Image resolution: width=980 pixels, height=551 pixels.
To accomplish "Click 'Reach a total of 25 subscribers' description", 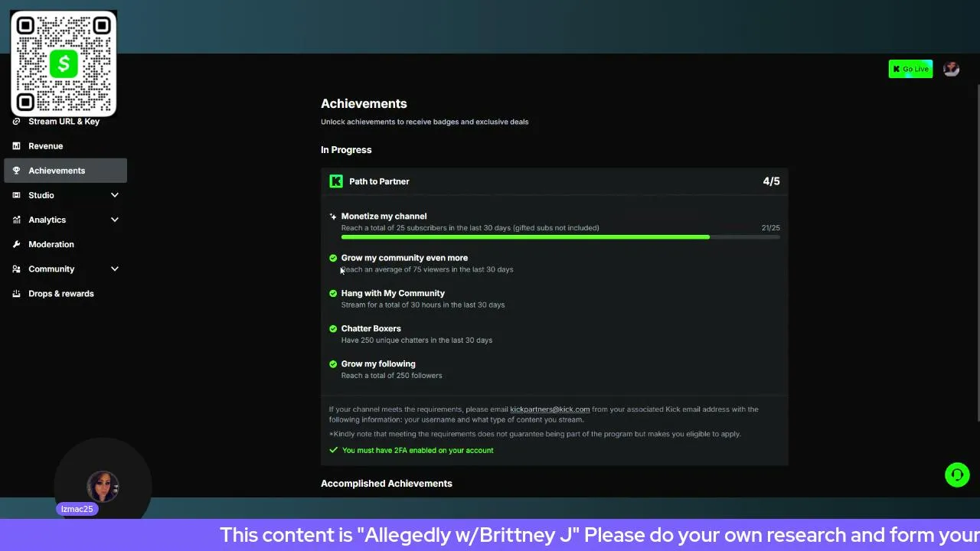I will coord(470,228).
